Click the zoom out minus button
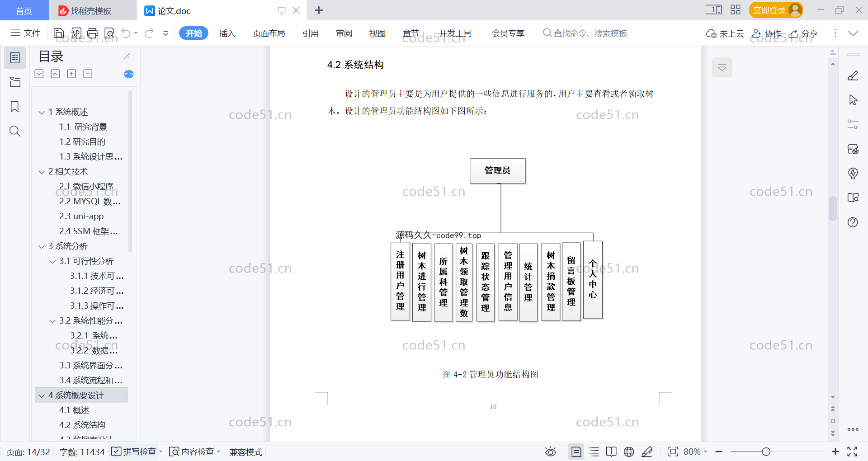868x461 pixels. click(x=719, y=452)
